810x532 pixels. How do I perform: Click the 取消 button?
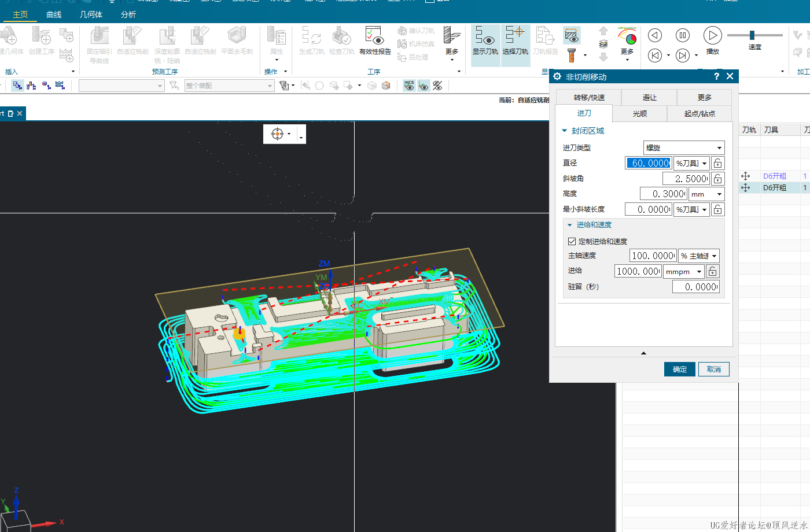(714, 369)
